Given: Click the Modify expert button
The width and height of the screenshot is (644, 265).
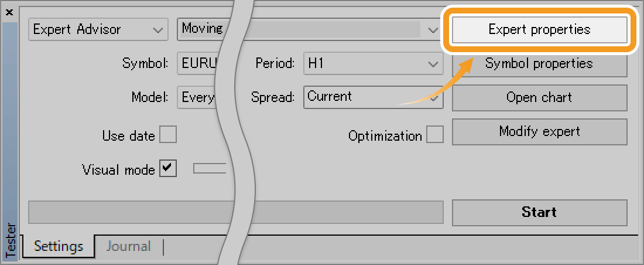Looking at the screenshot, I should point(539,131).
